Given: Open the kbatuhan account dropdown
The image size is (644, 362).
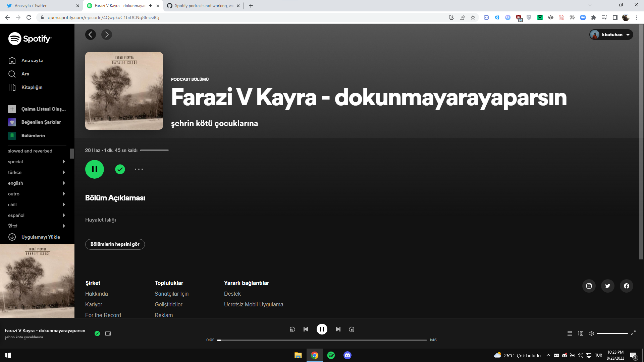Looking at the screenshot, I should [x=611, y=35].
